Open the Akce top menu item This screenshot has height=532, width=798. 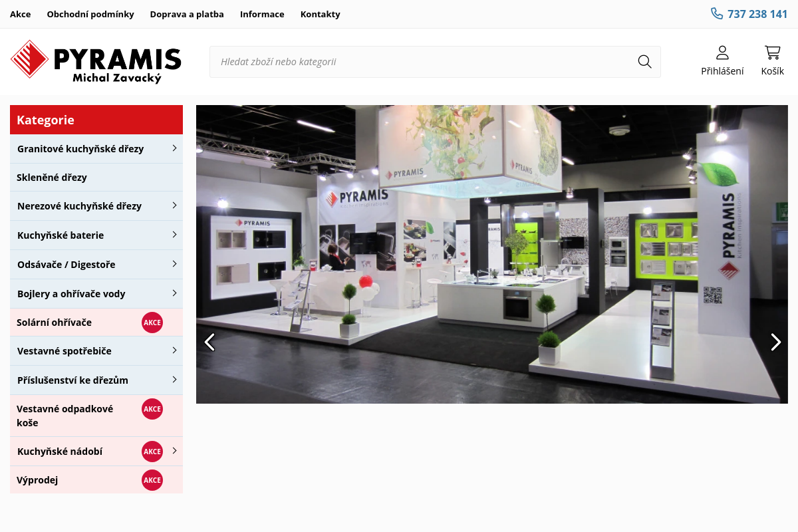[x=20, y=14]
